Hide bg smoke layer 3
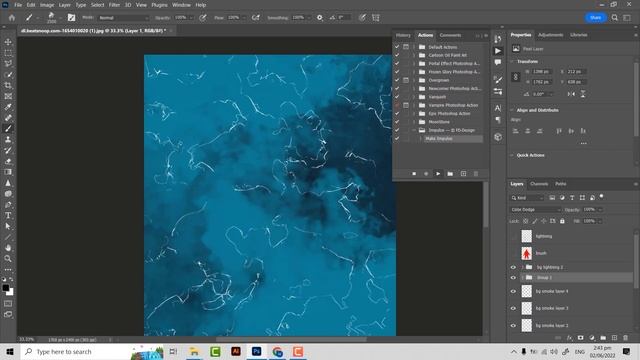640x360 pixels. pyautogui.click(x=513, y=309)
